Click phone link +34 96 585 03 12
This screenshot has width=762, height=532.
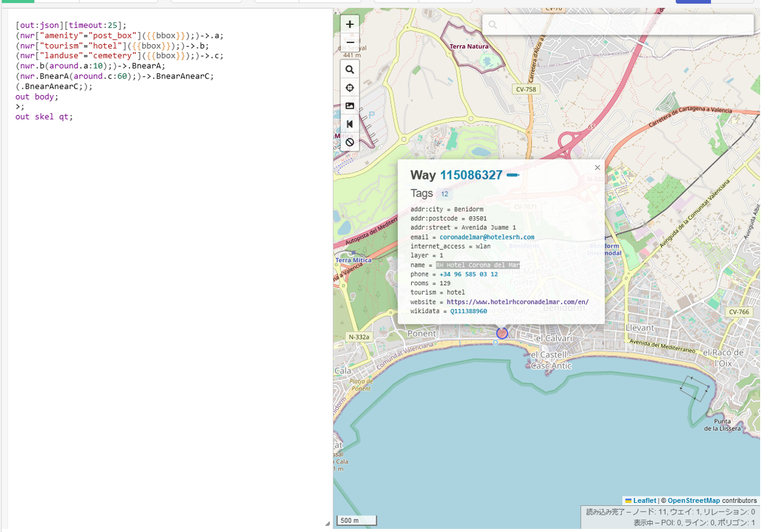pos(468,274)
